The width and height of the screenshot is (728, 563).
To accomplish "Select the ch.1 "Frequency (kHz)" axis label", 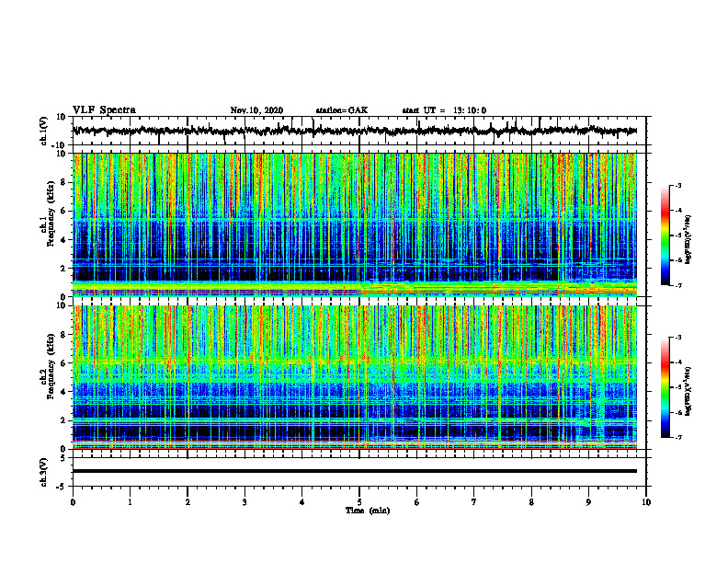I will click(51, 214).
